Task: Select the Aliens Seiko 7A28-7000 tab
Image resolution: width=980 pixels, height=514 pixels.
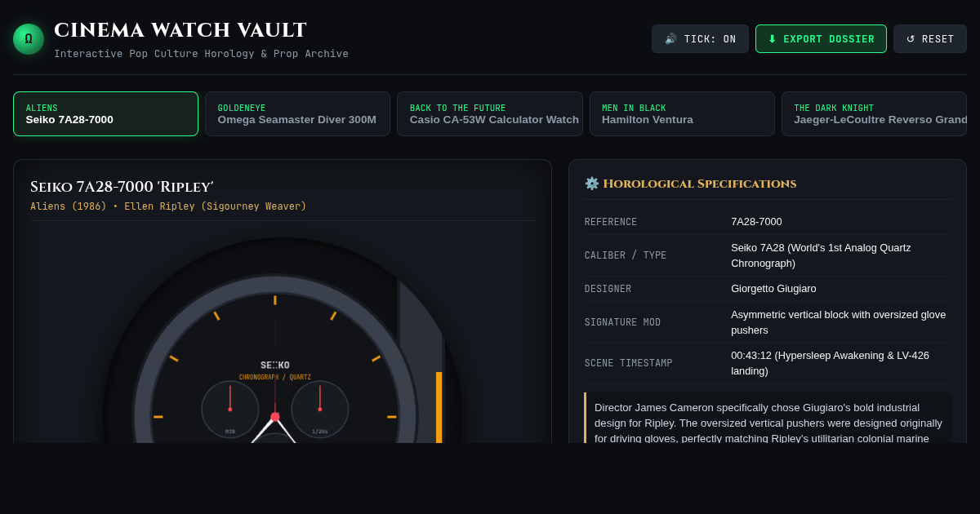Action: (x=105, y=114)
